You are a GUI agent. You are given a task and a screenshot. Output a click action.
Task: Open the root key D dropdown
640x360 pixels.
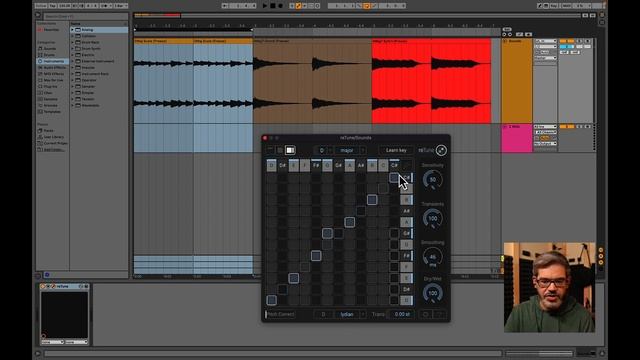point(323,150)
